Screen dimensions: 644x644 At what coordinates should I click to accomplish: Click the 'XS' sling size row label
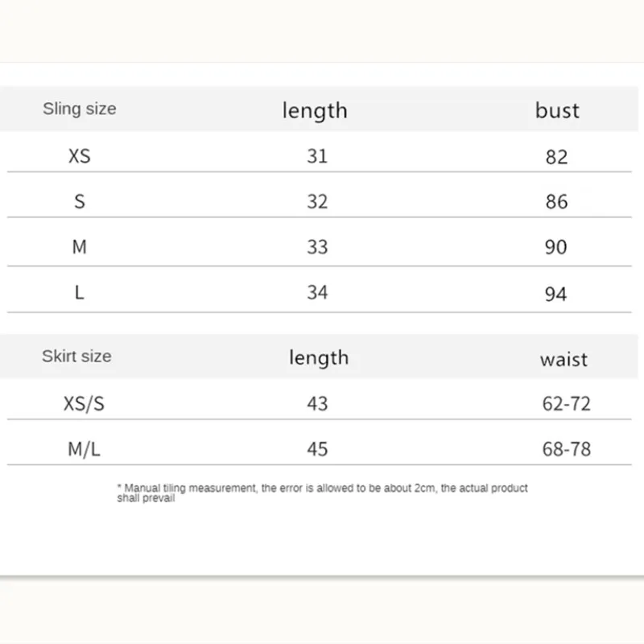[x=79, y=156]
